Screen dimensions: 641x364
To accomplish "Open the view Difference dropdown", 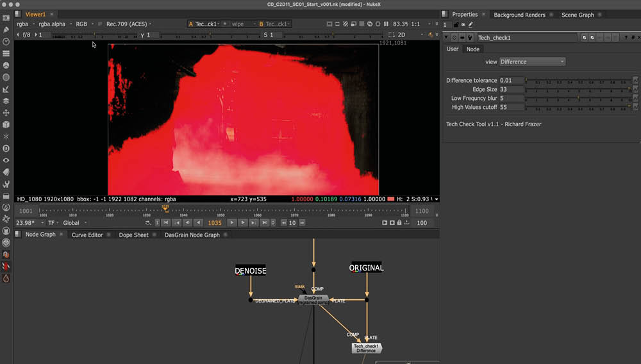I will coord(532,62).
